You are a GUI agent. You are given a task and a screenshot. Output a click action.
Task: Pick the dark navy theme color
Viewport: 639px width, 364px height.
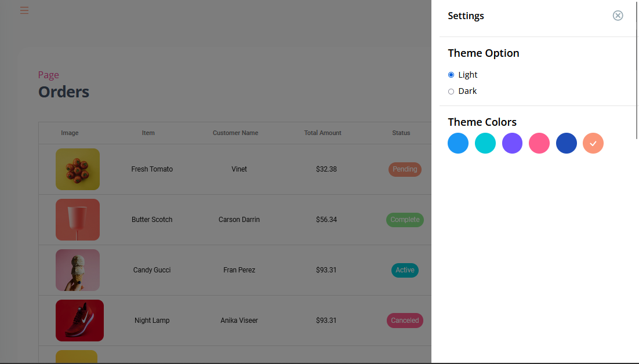tap(567, 143)
